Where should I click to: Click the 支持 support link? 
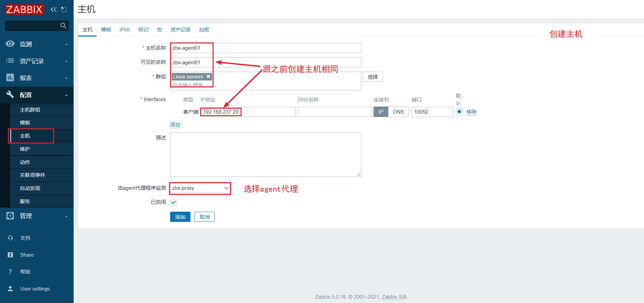[25, 238]
